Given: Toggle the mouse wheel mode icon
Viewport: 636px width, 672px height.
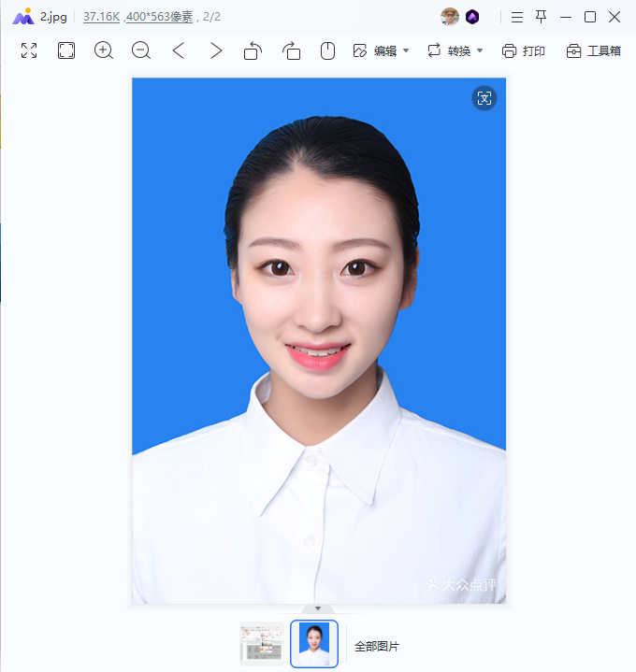Looking at the screenshot, I should point(327,50).
